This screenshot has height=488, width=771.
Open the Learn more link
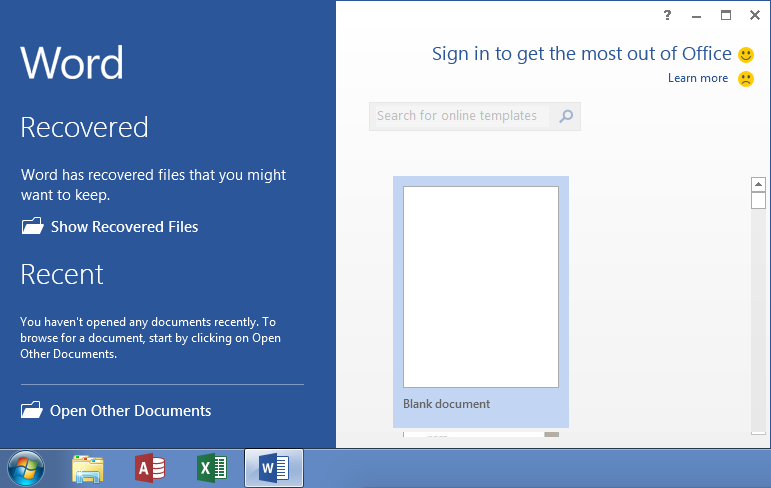[698, 78]
